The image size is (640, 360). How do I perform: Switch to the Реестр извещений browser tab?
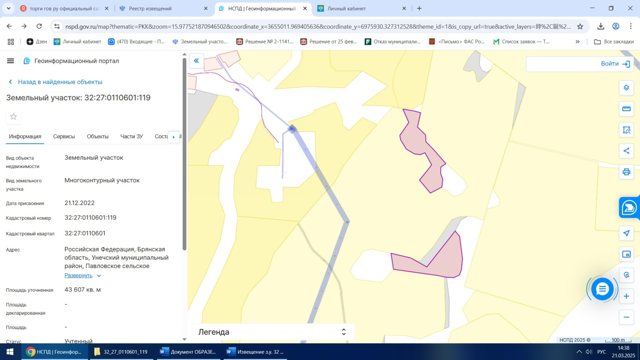[x=163, y=9]
